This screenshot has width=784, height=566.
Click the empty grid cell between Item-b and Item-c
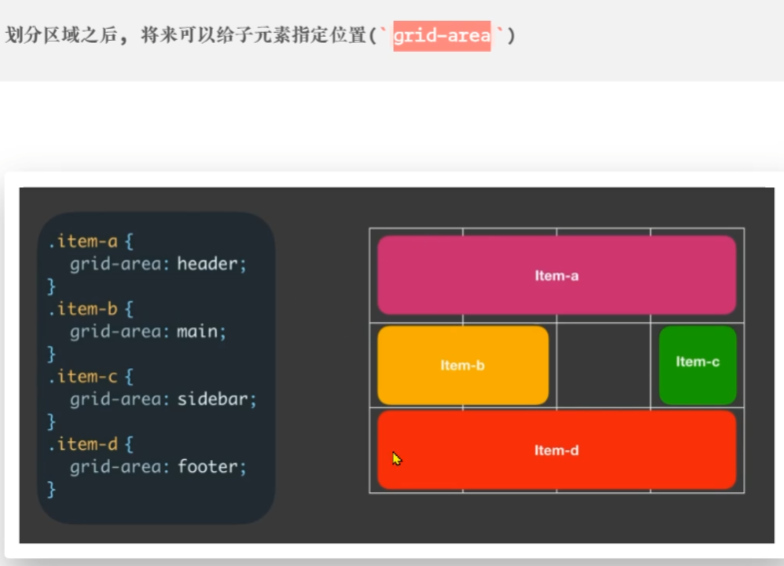click(603, 365)
